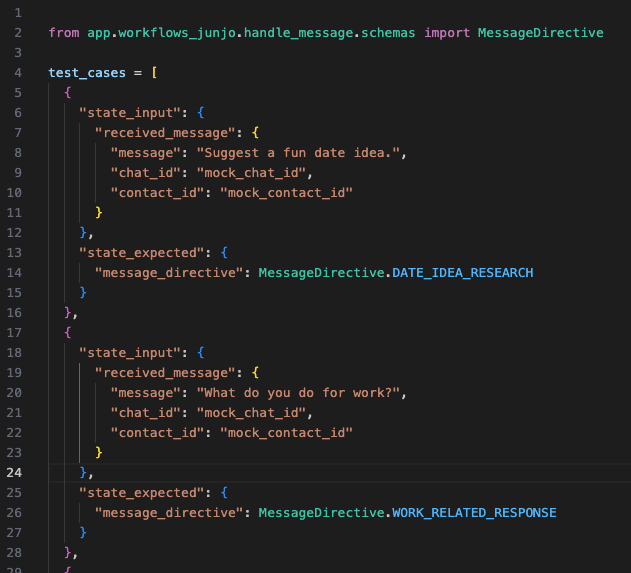Click line number 1 in the gutter
The width and height of the screenshot is (631, 573).
point(18,13)
